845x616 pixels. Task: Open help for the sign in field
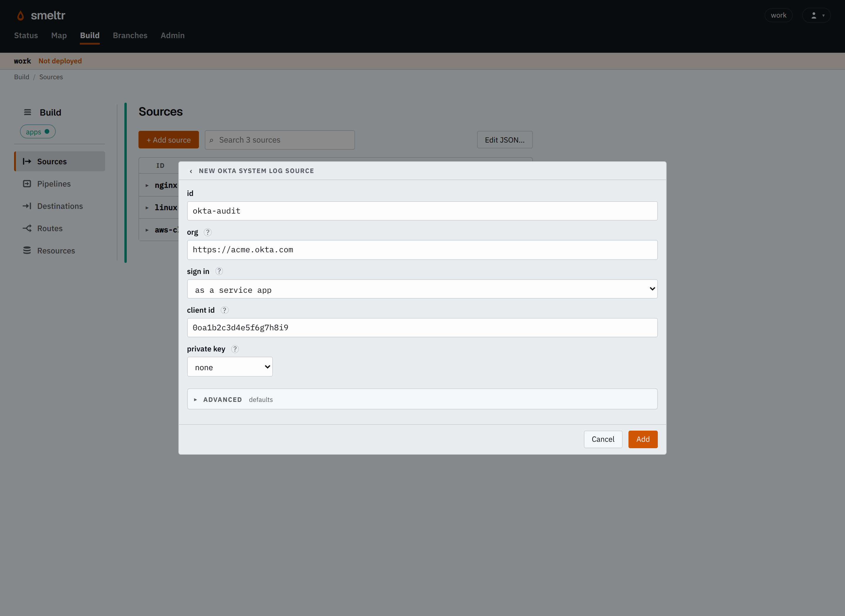219,271
